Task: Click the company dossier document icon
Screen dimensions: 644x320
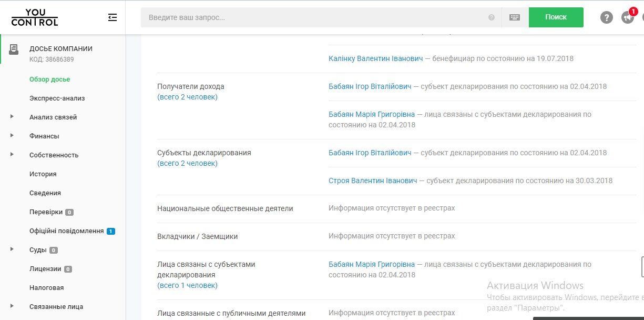Action: tap(14, 49)
